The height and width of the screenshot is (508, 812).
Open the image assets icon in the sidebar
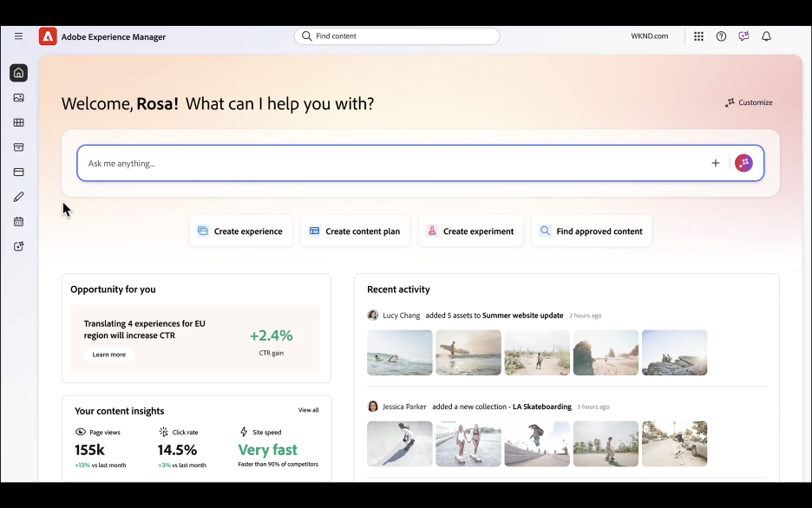18,98
